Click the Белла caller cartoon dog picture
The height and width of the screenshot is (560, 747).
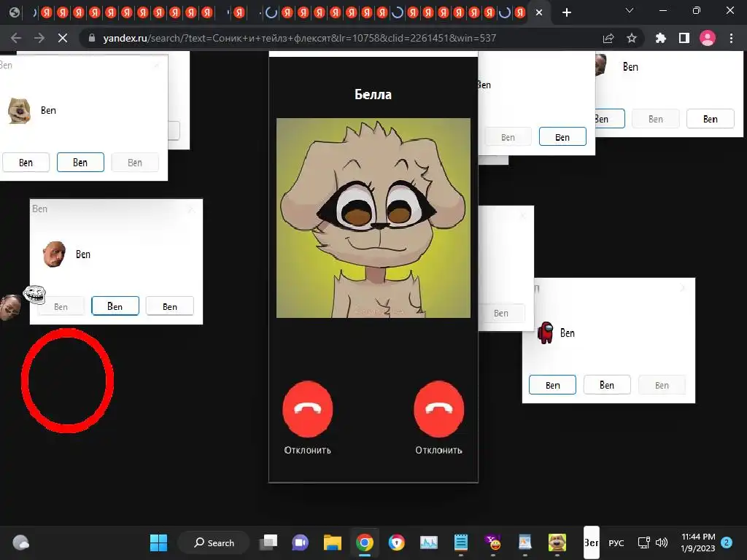pyautogui.click(x=373, y=218)
